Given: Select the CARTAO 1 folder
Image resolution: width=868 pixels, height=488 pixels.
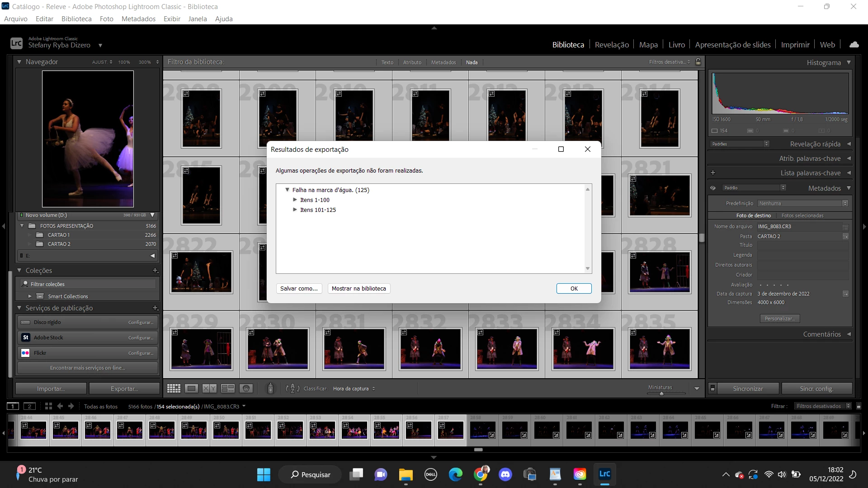Looking at the screenshot, I should tap(59, 235).
